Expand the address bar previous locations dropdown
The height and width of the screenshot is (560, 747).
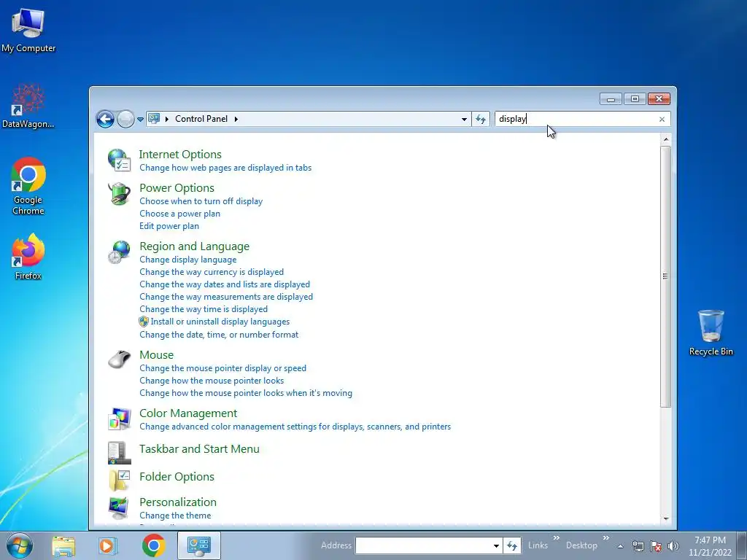click(464, 119)
